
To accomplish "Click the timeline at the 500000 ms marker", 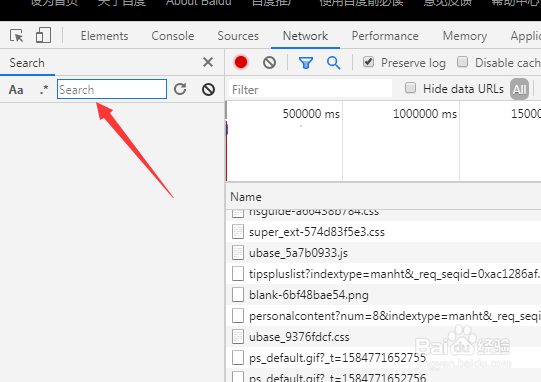I will coord(311,114).
